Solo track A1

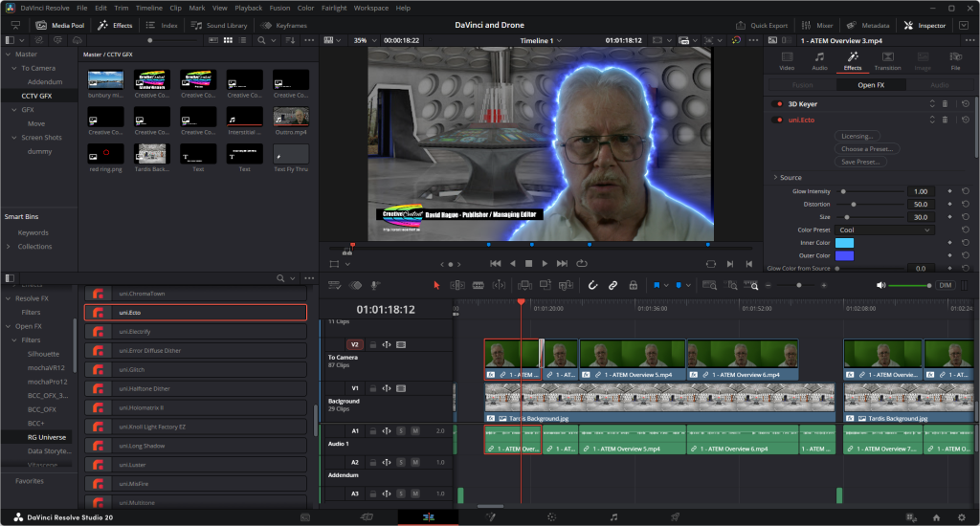point(401,431)
